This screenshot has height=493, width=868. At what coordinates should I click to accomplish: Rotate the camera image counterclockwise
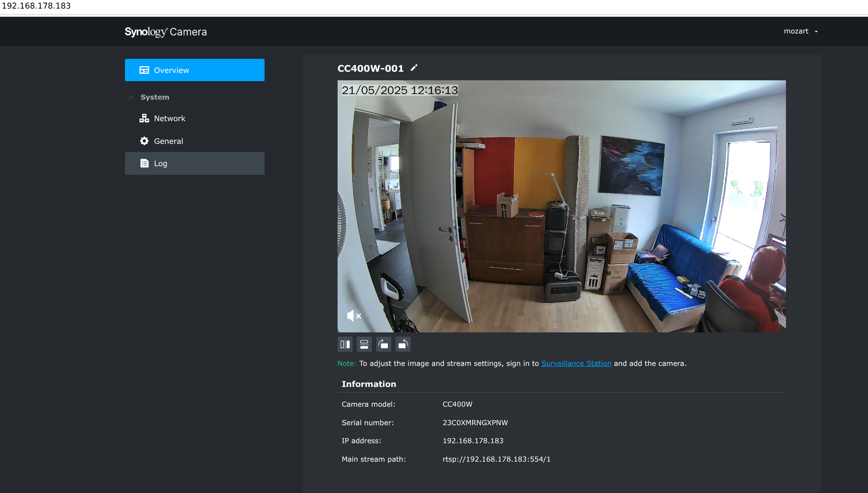point(403,344)
